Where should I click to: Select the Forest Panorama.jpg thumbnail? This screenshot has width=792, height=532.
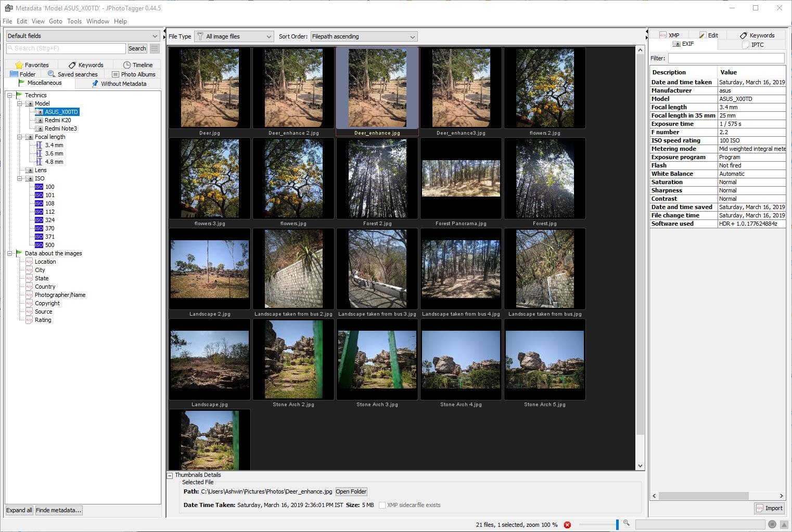pyautogui.click(x=461, y=178)
